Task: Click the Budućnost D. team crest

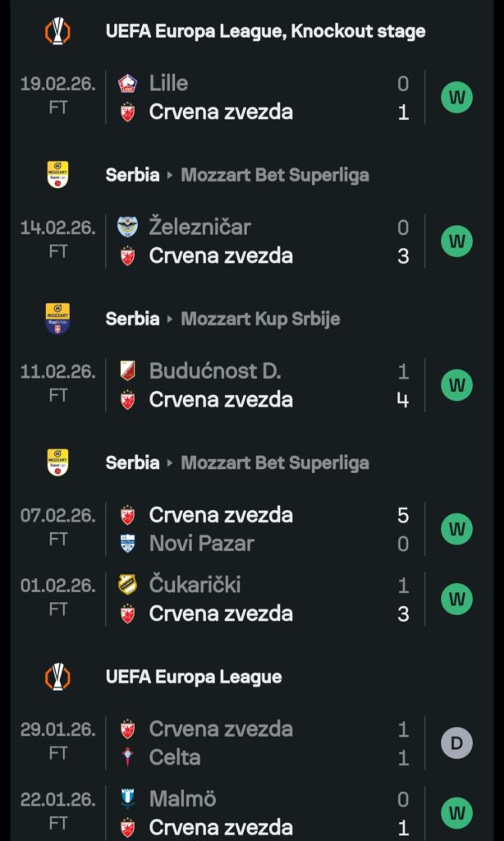Action: click(x=127, y=371)
